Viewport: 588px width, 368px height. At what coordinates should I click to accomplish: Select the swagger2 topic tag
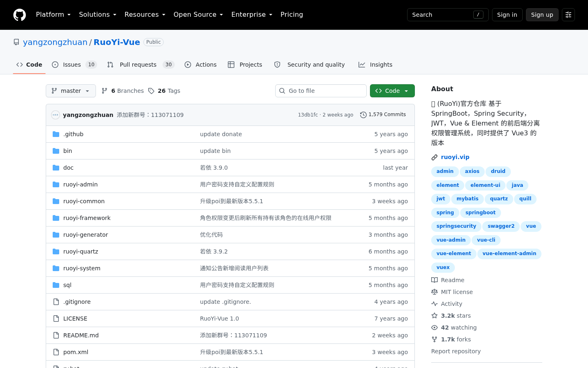coord(501,226)
